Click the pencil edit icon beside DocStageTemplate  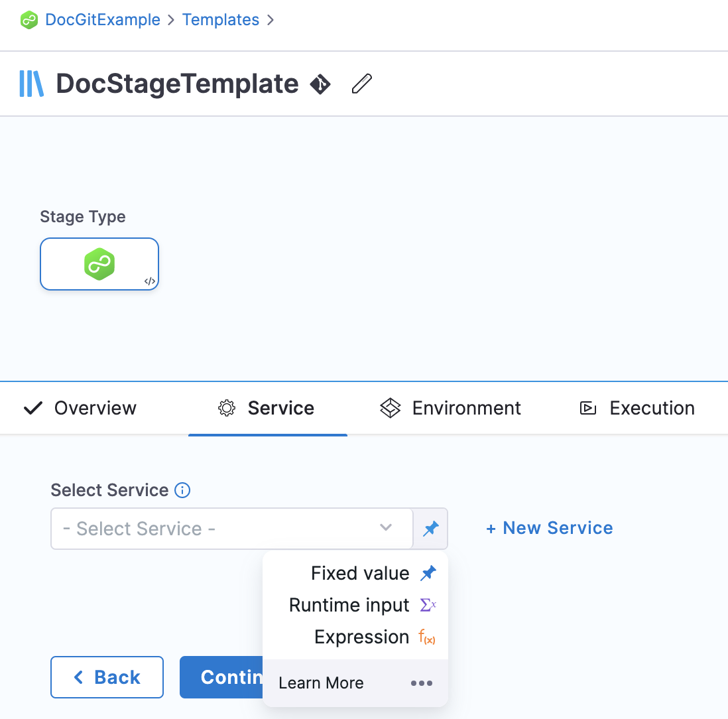(361, 84)
